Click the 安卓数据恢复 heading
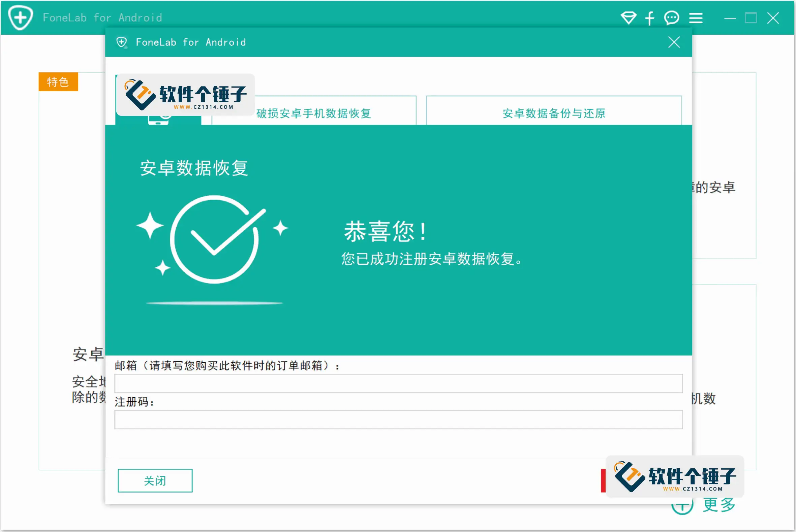This screenshot has height=532, width=796. [194, 168]
